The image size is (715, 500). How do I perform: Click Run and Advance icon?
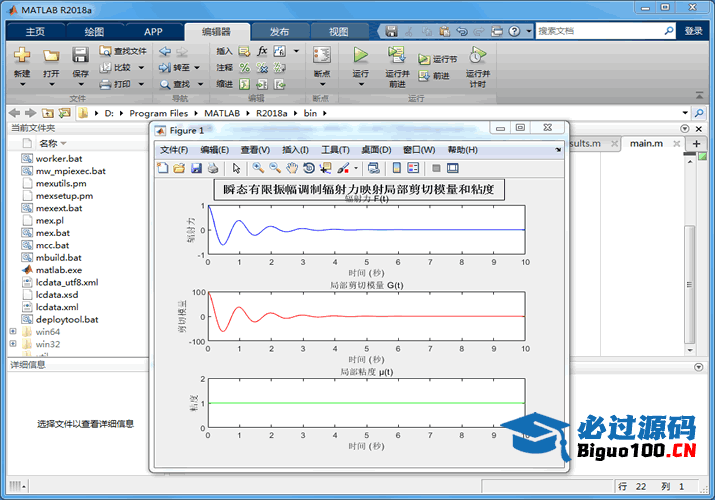(397, 55)
